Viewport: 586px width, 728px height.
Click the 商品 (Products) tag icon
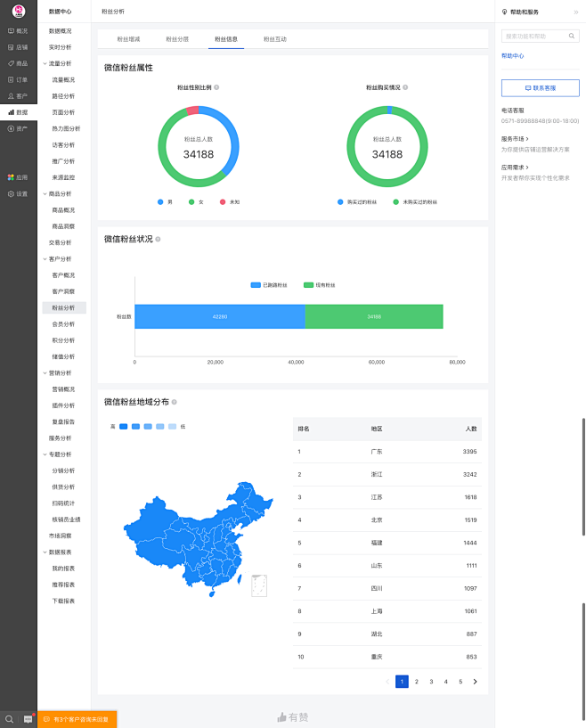pyautogui.click(x=12, y=63)
